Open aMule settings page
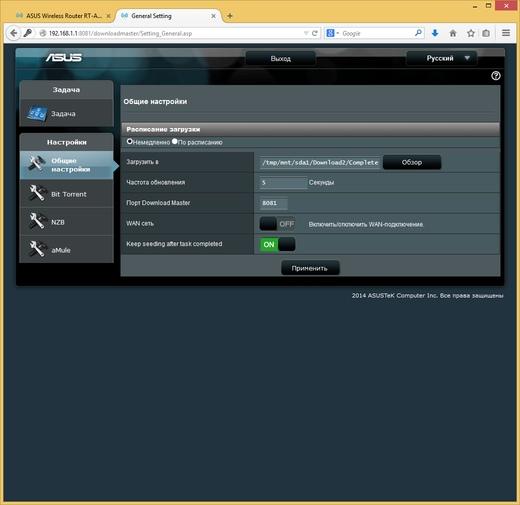This screenshot has height=505, width=520. coord(66,250)
